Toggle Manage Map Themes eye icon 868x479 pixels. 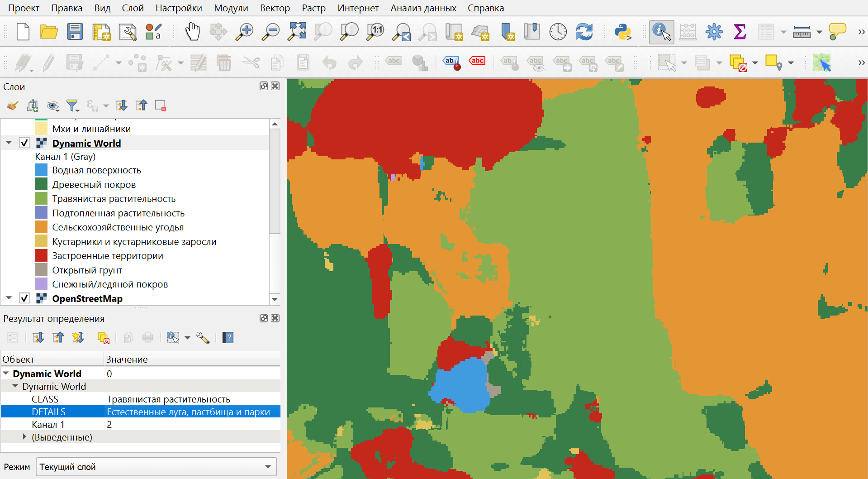(x=52, y=106)
